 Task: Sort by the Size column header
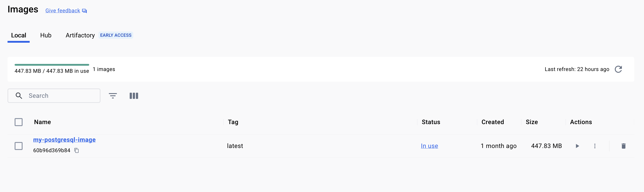click(532, 122)
